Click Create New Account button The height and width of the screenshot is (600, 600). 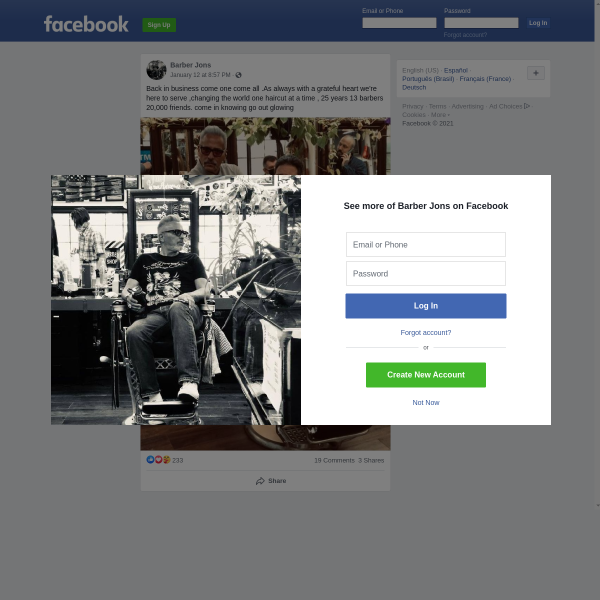(426, 375)
